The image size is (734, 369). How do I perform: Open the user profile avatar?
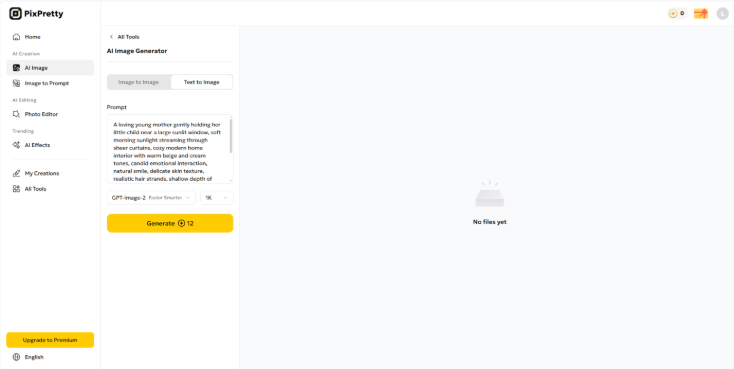(x=722, y=14)
